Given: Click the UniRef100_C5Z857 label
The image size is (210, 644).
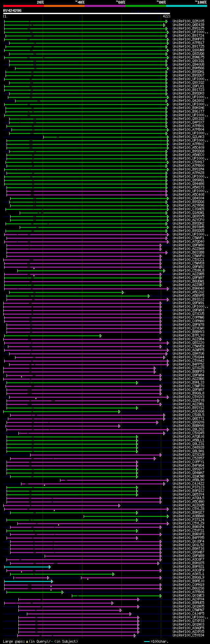Looking at the screenshot, I should (x=188, y=458).
